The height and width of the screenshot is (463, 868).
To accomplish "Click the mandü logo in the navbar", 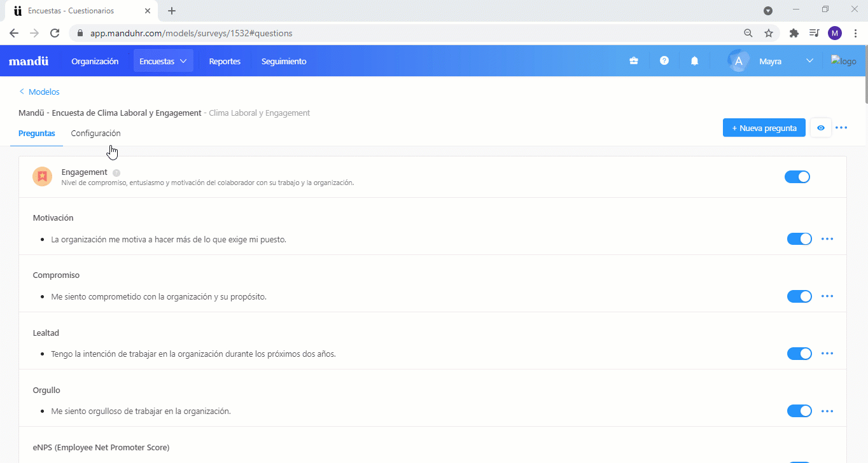I will [29, 61].
